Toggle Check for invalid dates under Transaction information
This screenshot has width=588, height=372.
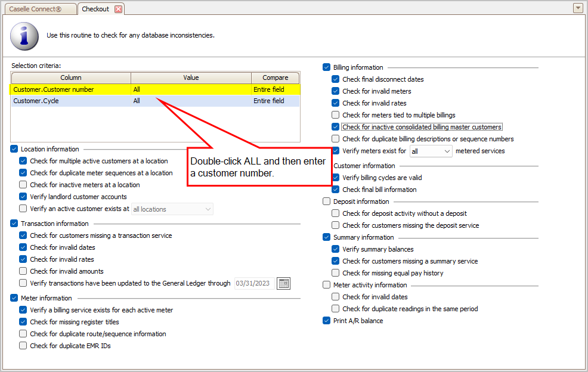(23, 247)
